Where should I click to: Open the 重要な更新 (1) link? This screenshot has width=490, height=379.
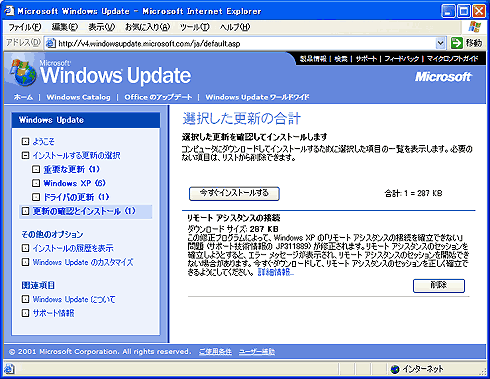tap(72, 169)
